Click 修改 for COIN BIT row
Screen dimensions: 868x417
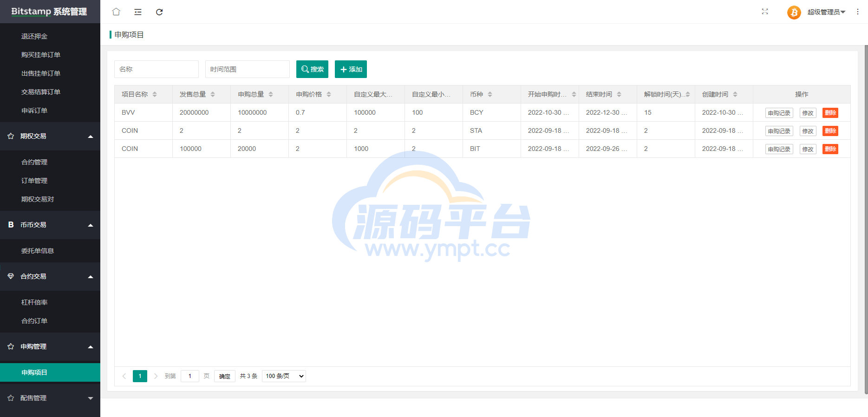[x=808, y=149]
